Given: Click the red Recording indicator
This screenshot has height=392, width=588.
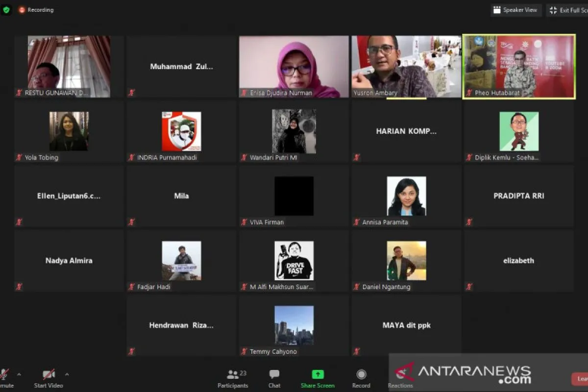Looking at the screenshot, I should point(36,10).
